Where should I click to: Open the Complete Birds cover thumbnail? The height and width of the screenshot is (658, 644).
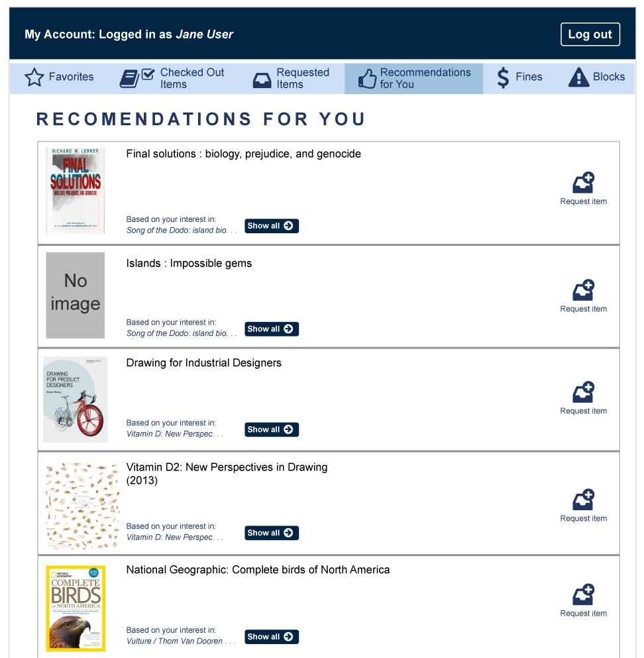pyautogui.click(x=76, y=608)
